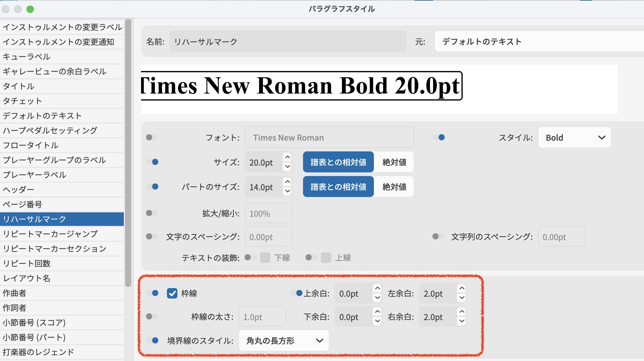Decrease 下余白 bottom margin stepper

tap(377, 321)
